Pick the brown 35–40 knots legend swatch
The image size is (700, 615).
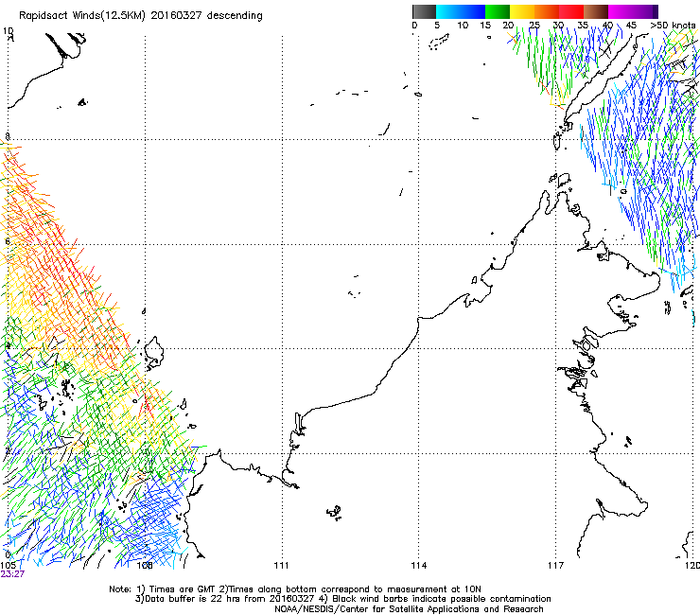tap(596, 11)
